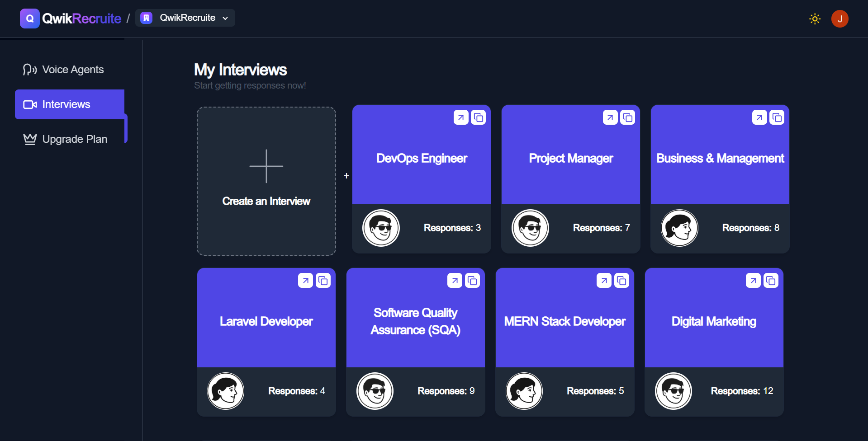The width and height of the screenshot is (868, 441).
Task: Copy the MERN Stack Developer interview link
Action: [x=621, y=281]
